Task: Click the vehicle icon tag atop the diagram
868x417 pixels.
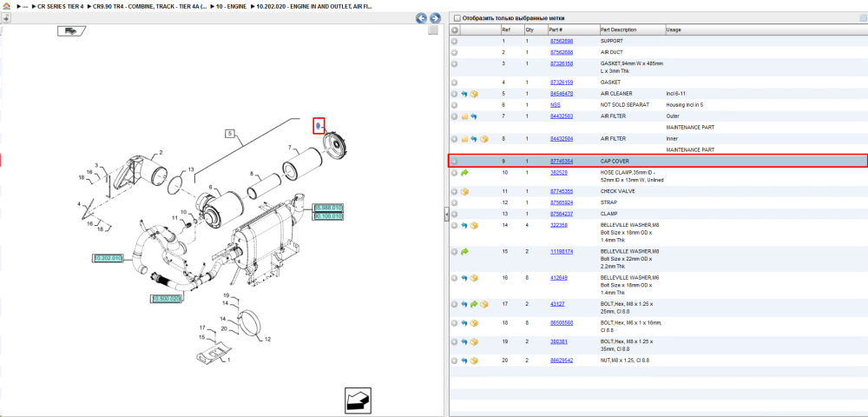Action: 71,31
